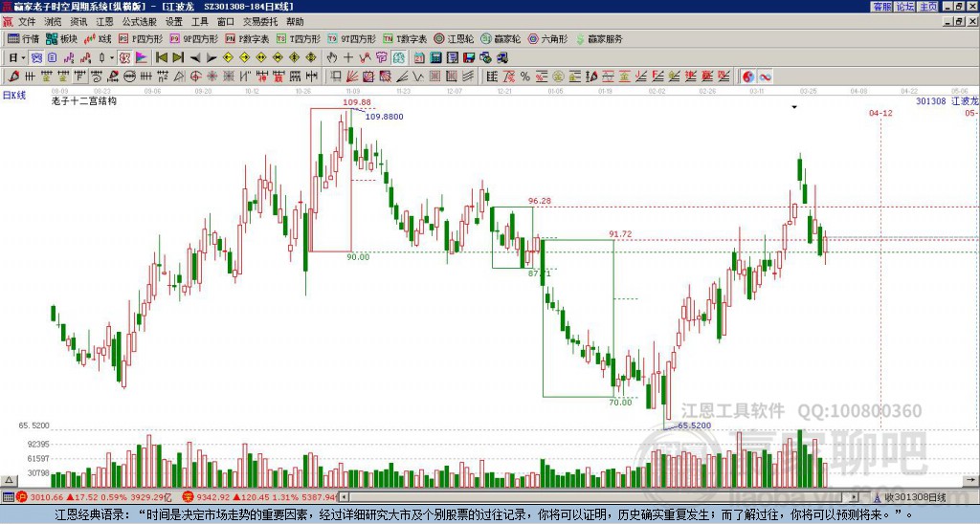This screenshot has height=524, width=980.
Task: Select the hand pan tool
Action: (332, 58)
